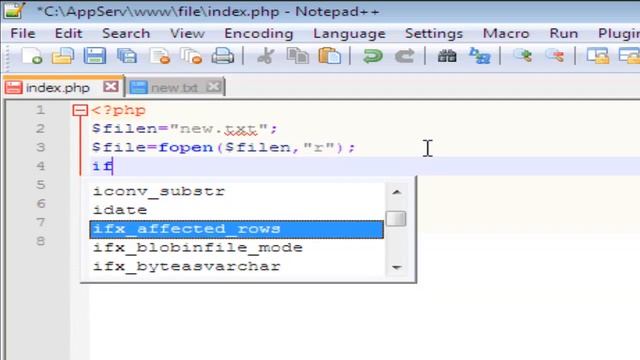Open the Run menu
Image resolution: width=640 pixels, height=360 pixels.
[564, 33]
